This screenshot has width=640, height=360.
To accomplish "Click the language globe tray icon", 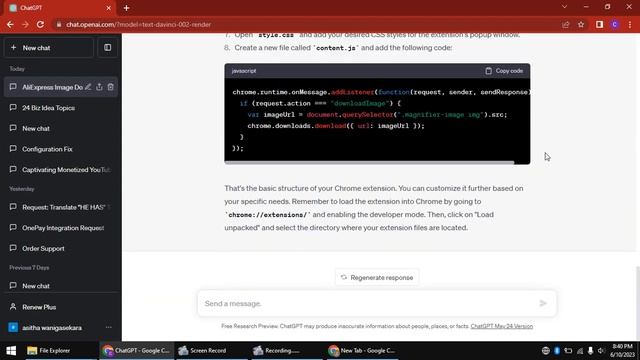I will pos(545,350).
